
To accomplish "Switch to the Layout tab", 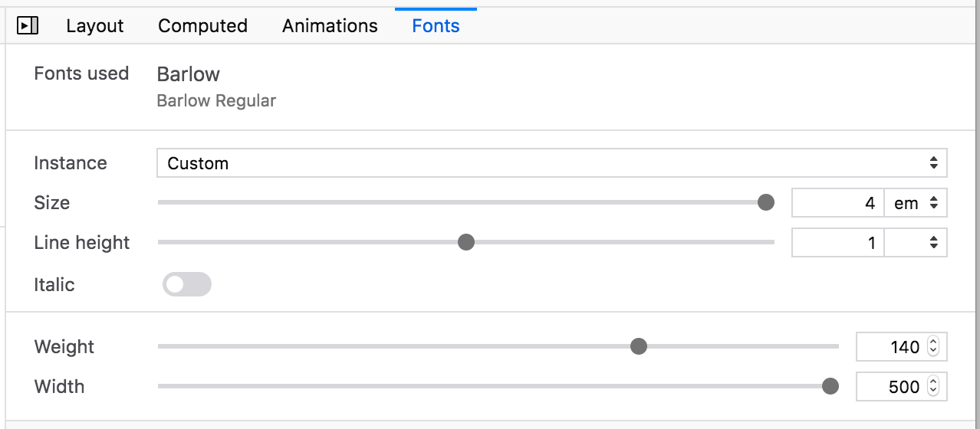I will coord(95,26).
